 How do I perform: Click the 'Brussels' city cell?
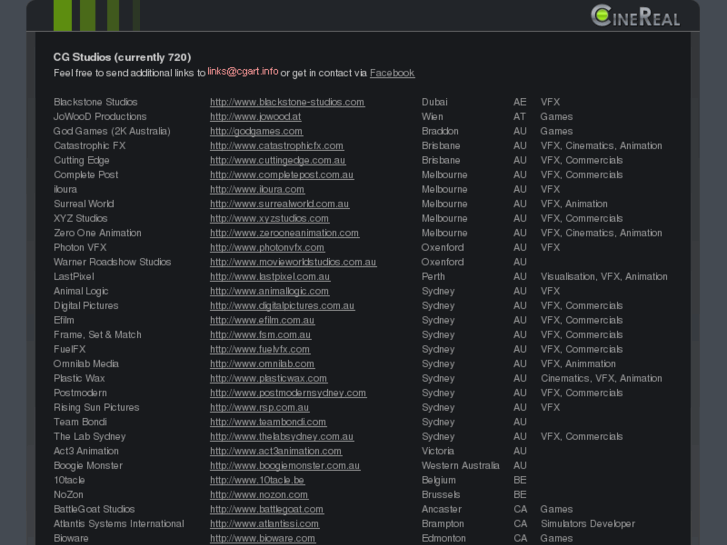point(441,495)
